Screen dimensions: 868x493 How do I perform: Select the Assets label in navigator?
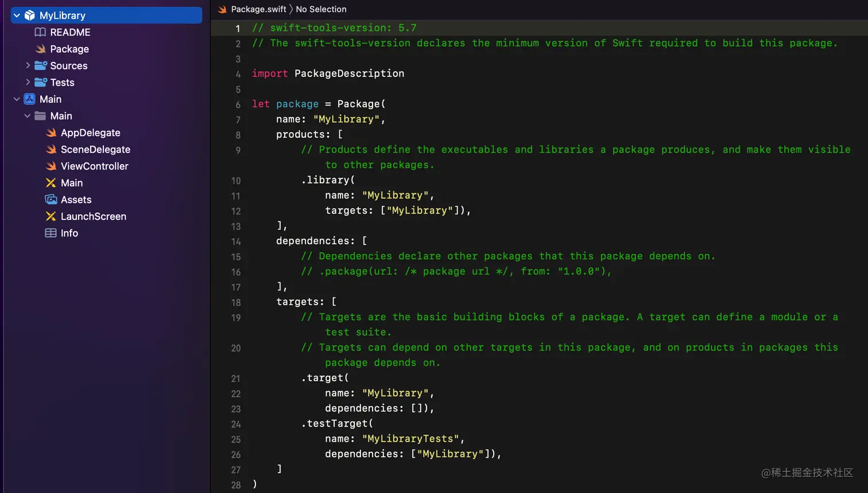point(76,199)
